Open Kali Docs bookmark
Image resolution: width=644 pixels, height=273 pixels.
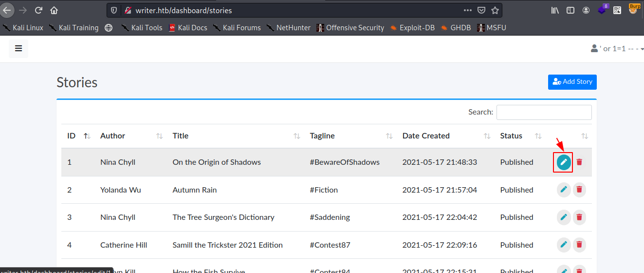(x=188, y=28)
